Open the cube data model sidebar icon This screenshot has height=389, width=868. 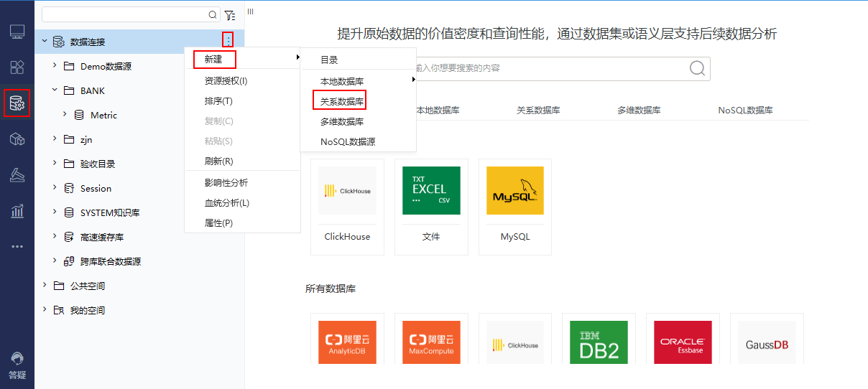point(17,139)
